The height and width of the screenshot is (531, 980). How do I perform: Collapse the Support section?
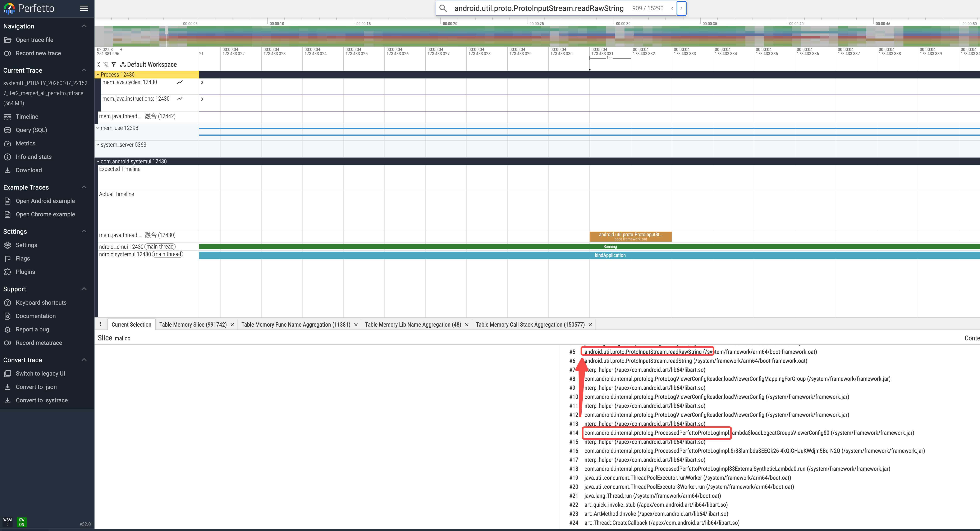tap(84, 289)
